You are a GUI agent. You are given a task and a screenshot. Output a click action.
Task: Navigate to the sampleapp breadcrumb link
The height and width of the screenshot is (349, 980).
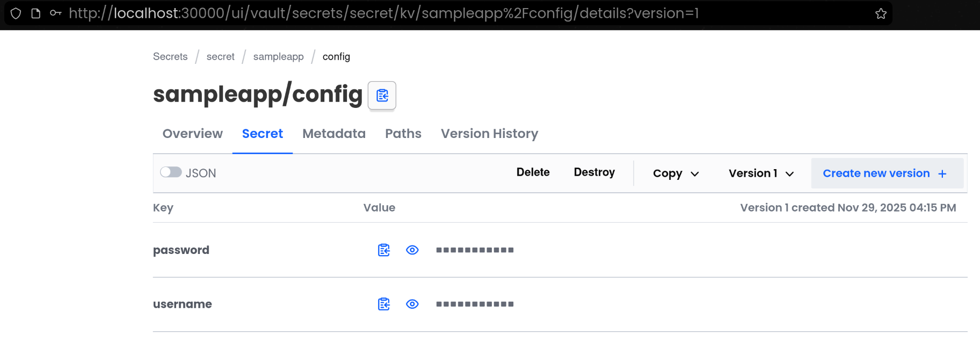tap(278, 57)
